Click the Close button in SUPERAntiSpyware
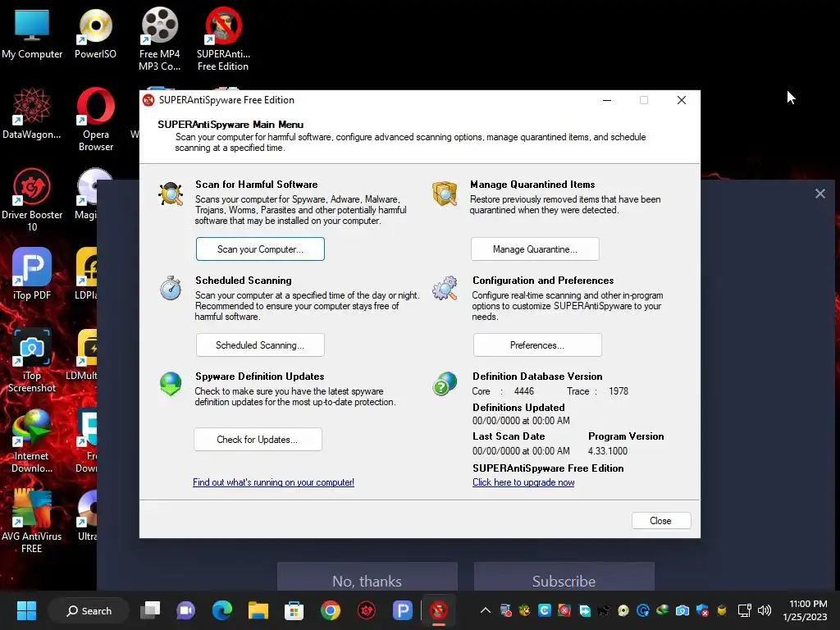 (661, 521)
